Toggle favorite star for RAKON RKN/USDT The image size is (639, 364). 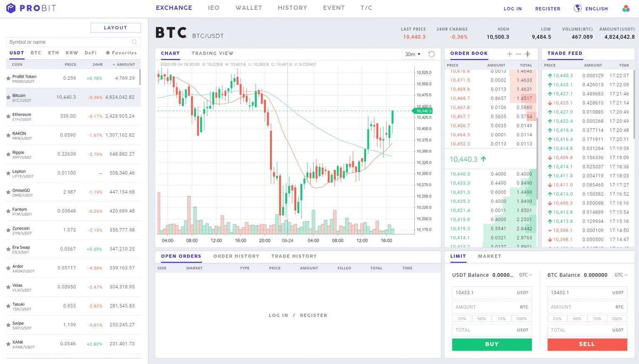(x=8, y=135)
